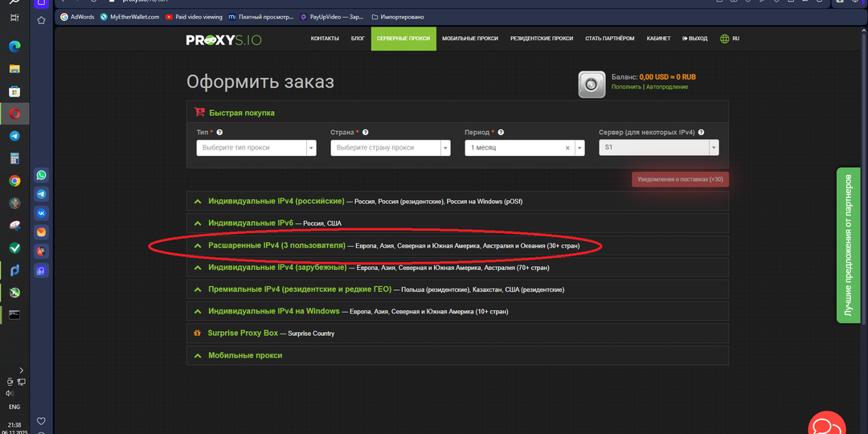Open WhatsApp in Opera's sidebar
Screen dimensions: 868x434
click(42, 175)
